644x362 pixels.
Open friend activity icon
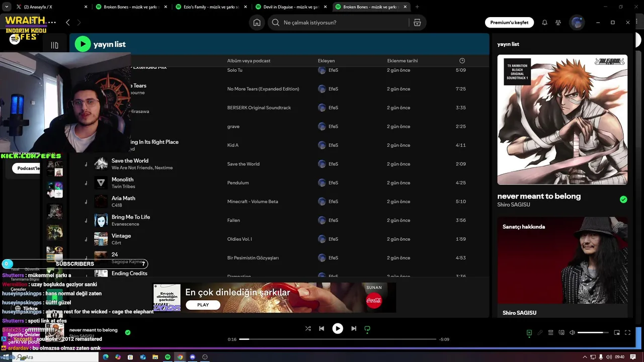click(558, 23)
